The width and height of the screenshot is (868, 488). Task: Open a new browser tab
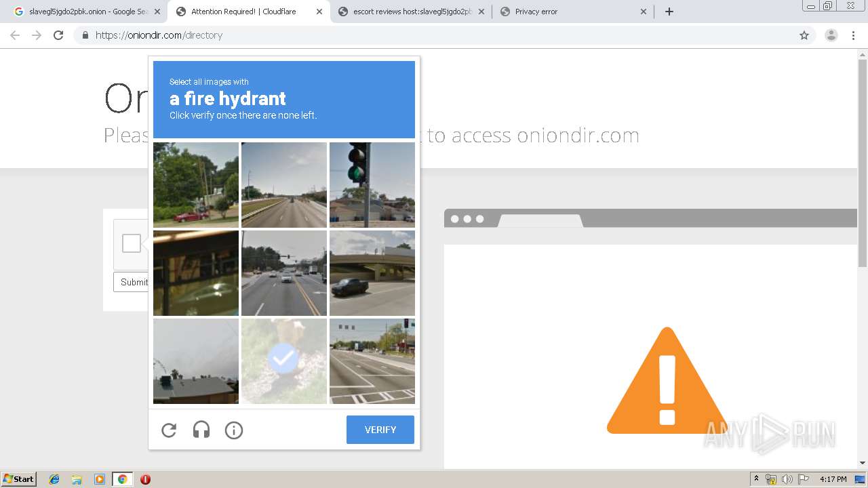point(669,12)
